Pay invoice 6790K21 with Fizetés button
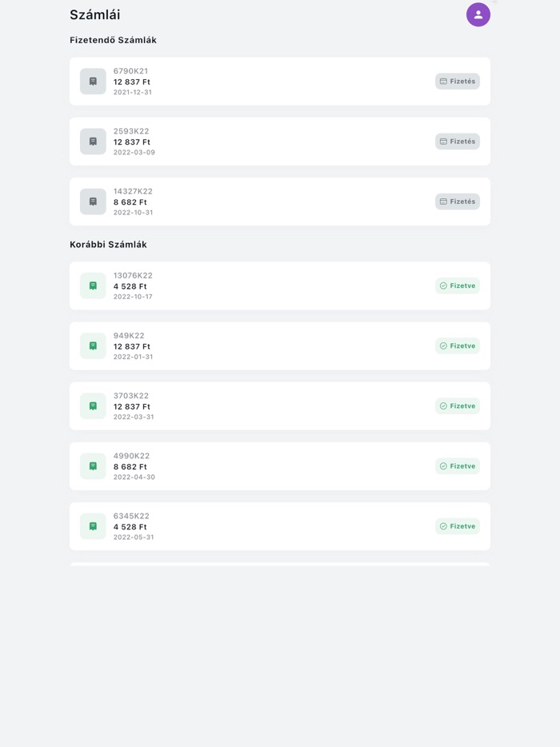The width and height of the screenshot is (560, 747). pos(457,82)
